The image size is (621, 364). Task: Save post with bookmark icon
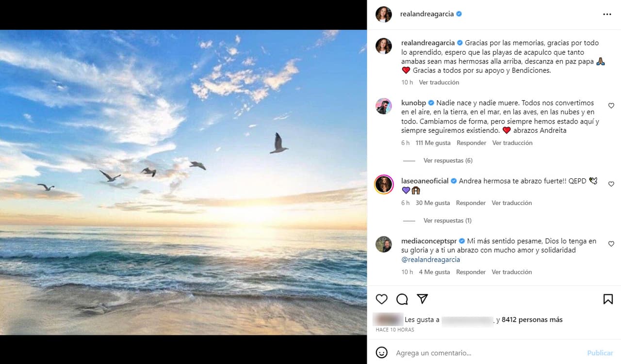coord(608,299)
